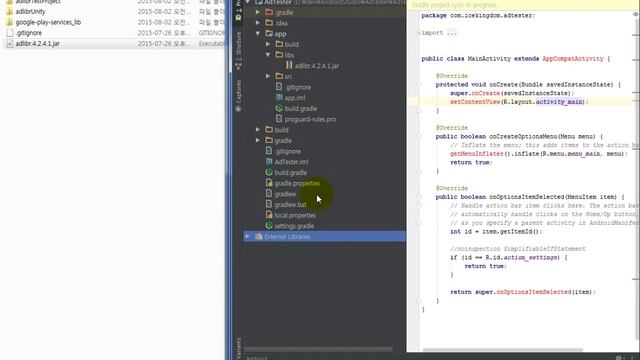Select settings.gradle in the project tree
The width and height of the screenshot is (640, 360).
pyautogui.click(x=294, y=226)
